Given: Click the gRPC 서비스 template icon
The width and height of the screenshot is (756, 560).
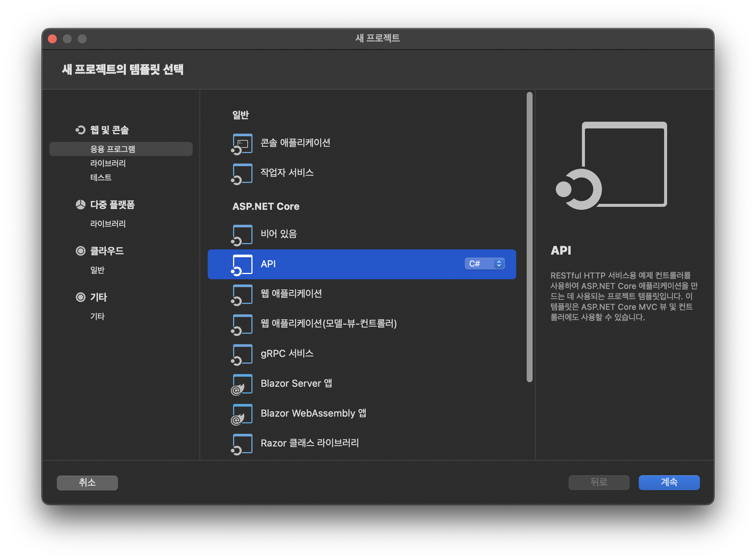Looking at the screenshot, I should click(x=242, y=354).
